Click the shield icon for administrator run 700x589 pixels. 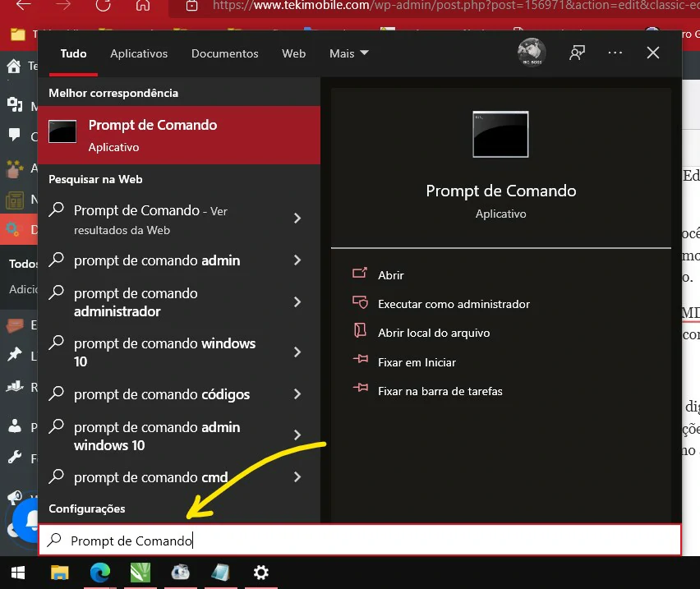coord(360,302)
